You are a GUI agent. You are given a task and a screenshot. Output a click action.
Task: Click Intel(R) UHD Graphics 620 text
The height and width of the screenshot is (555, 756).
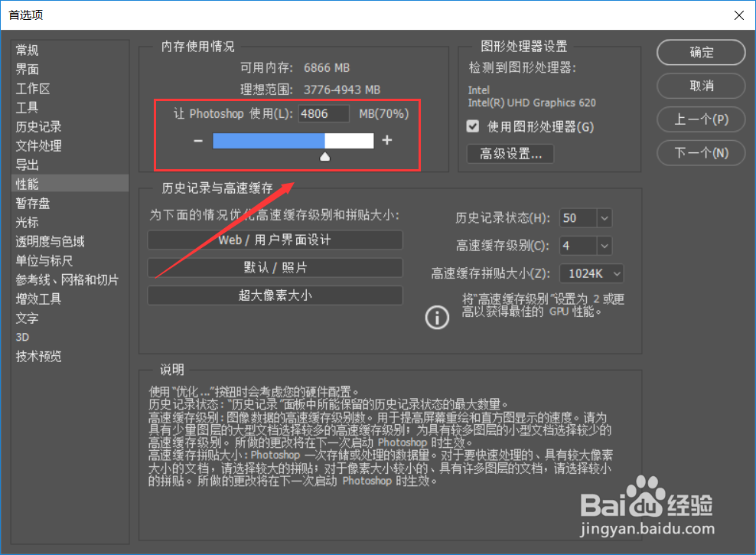pyautogui.click(x=532, y=103)
